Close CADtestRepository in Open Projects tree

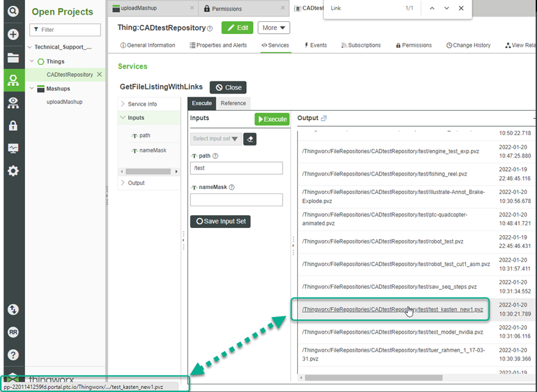[x=99, y=74]
